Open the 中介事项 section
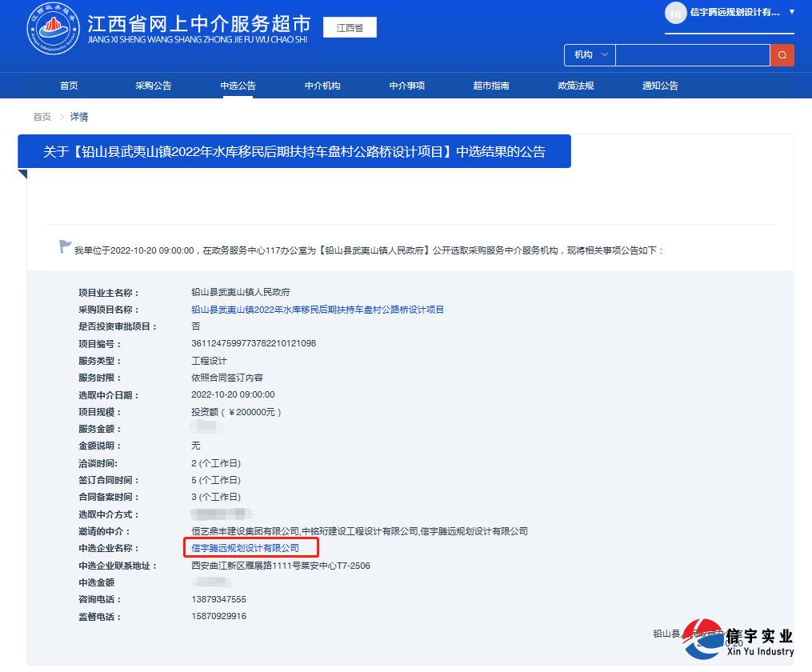This screenshot has height=672, width=812. 406,86
